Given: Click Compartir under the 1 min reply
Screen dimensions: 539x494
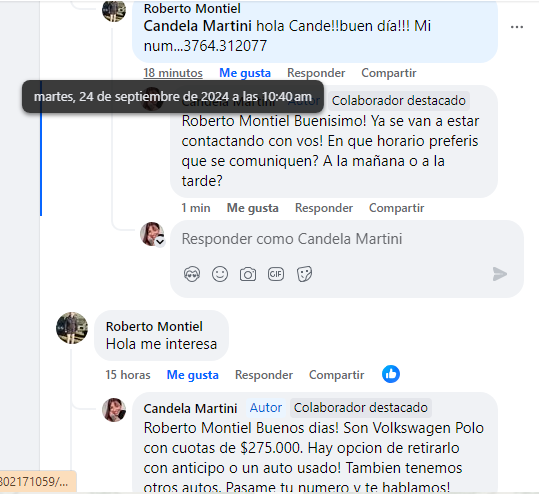Looking at the screenshot, I should click(x=396, y=208).
